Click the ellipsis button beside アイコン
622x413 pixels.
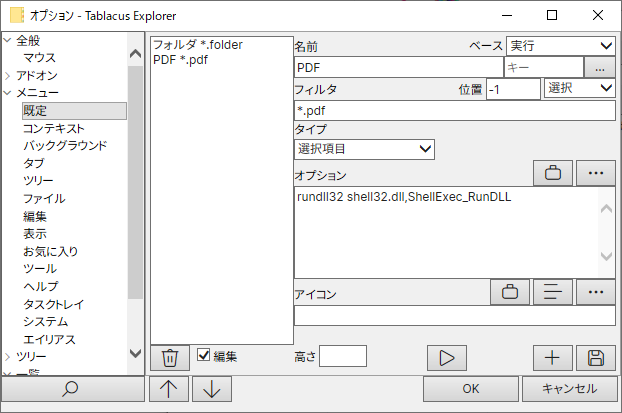coord(596,292)
